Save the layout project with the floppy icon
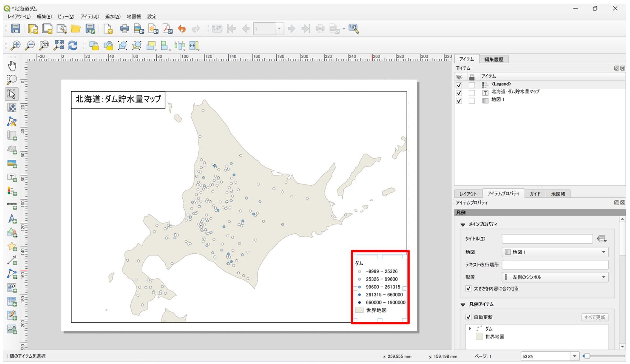The image size is (630, 364). click(15, 28)
